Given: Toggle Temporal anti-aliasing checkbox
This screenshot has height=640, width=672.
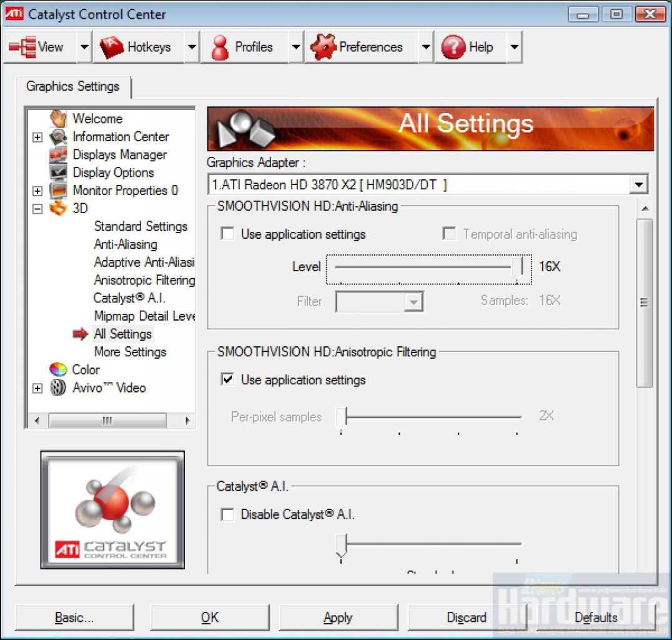Looking at the screenshot, I should 449,234.
